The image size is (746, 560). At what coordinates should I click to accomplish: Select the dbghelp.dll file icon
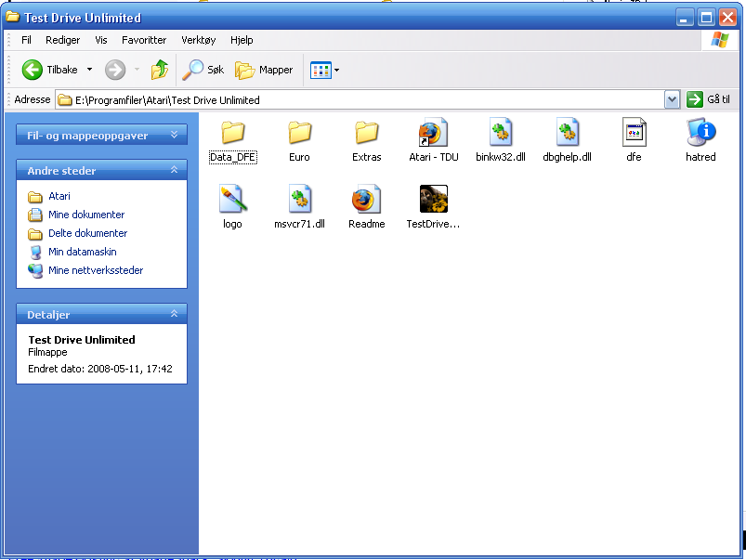click(567, 132)
